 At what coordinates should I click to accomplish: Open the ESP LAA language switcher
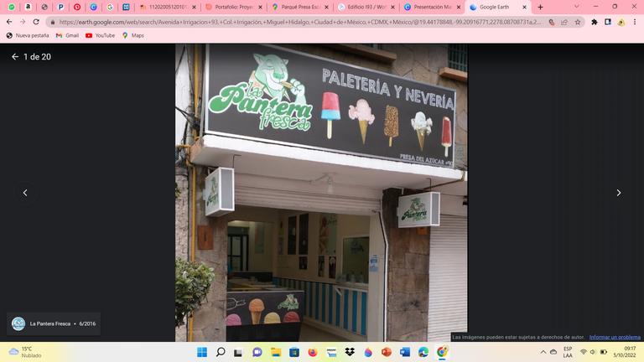tap(568, 352)
